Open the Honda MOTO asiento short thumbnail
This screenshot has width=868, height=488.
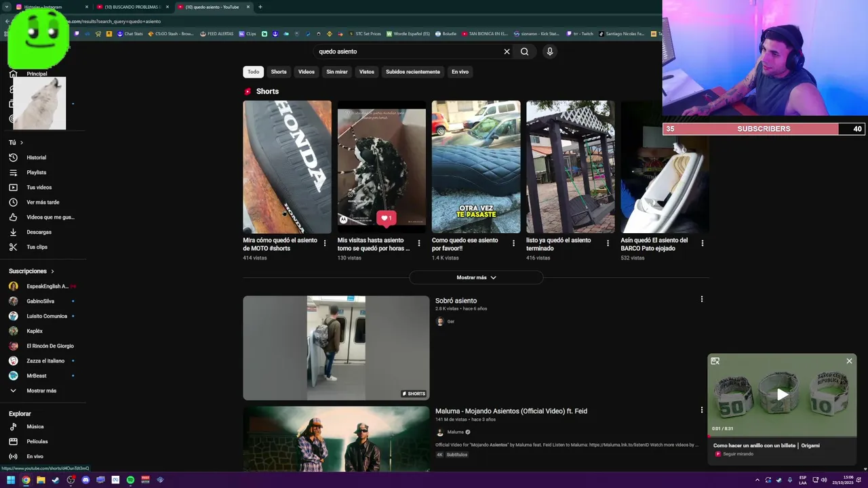288,167
